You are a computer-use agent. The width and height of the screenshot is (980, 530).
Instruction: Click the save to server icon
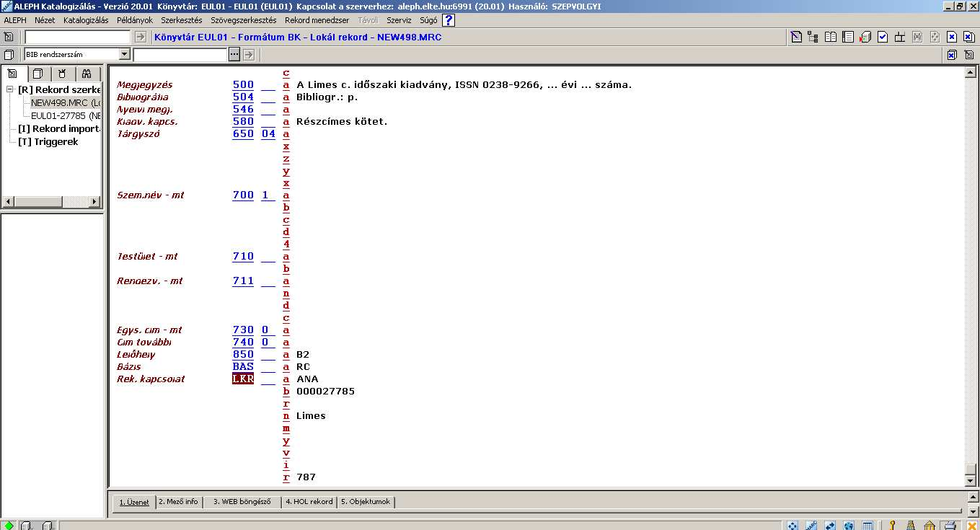pos(865,37)
